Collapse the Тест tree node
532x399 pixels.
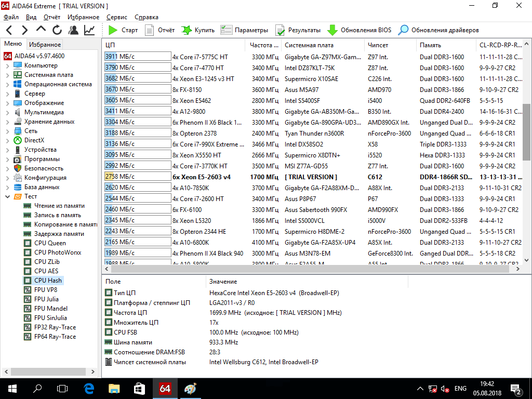(x=7, y=196)
